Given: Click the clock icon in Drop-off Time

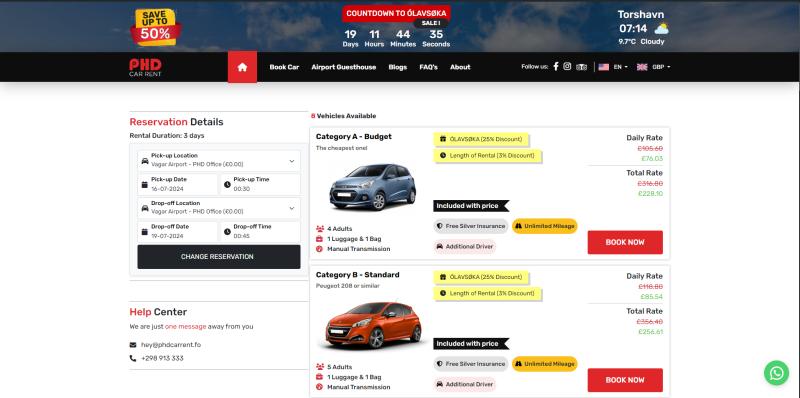Looking at the screenshot, I should coord(227,232).
